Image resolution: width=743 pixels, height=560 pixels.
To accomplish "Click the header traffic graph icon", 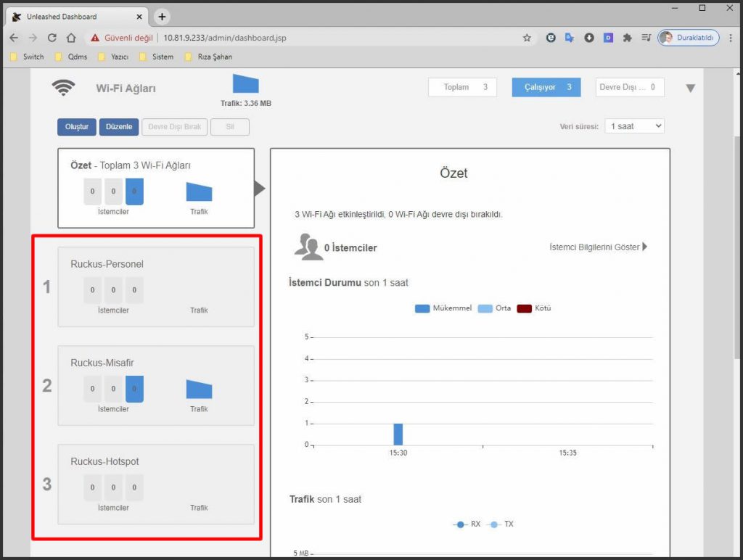I will click(x=245, y=83).
